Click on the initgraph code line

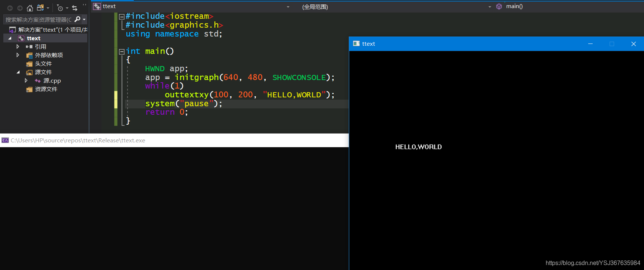240,77
